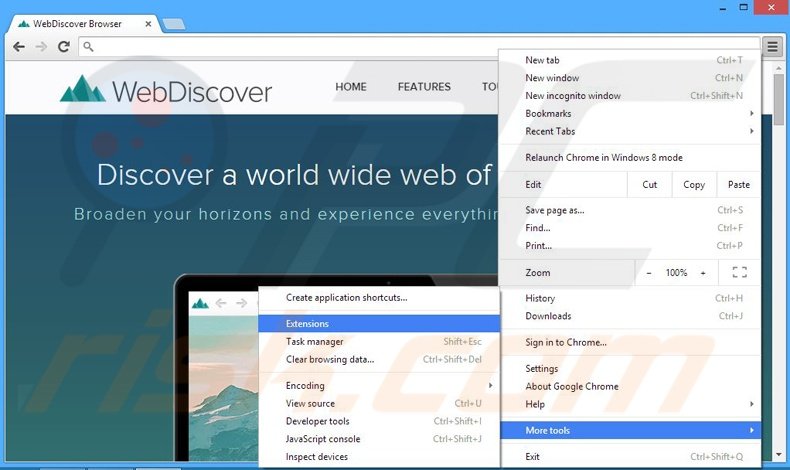Screen dimensions: 790x470
Task: Expand the Help submenu
Action: [x=630, y=404]
